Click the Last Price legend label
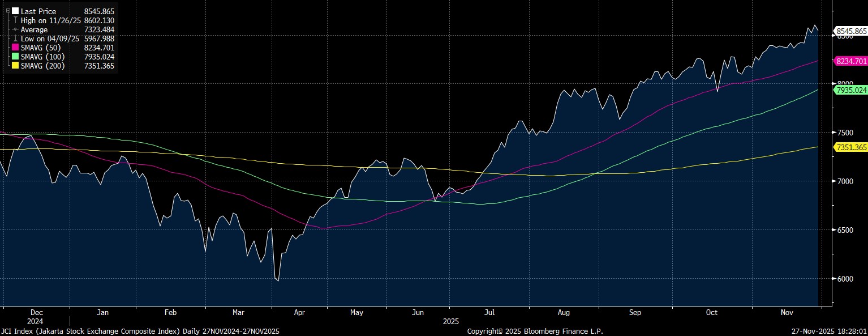 37,11
